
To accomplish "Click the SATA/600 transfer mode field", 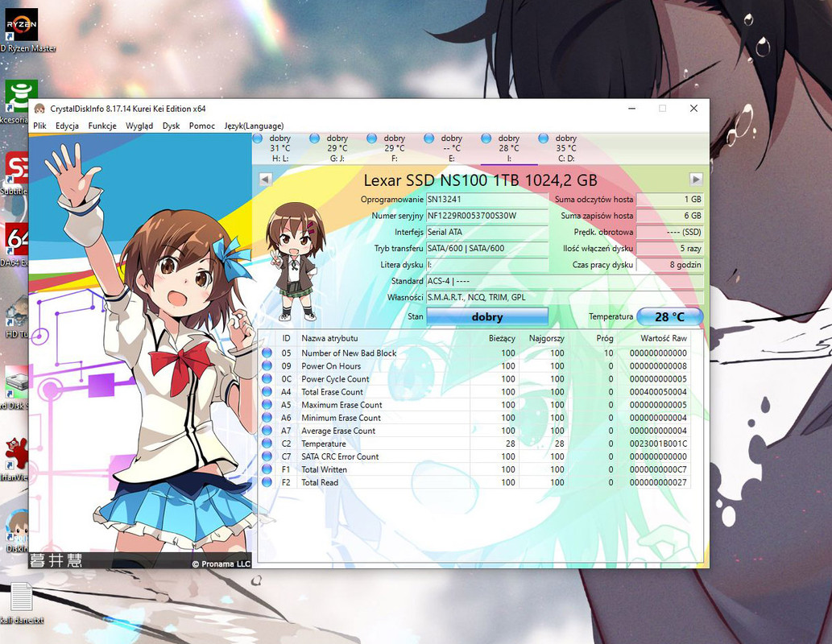I will click(486, 248).
